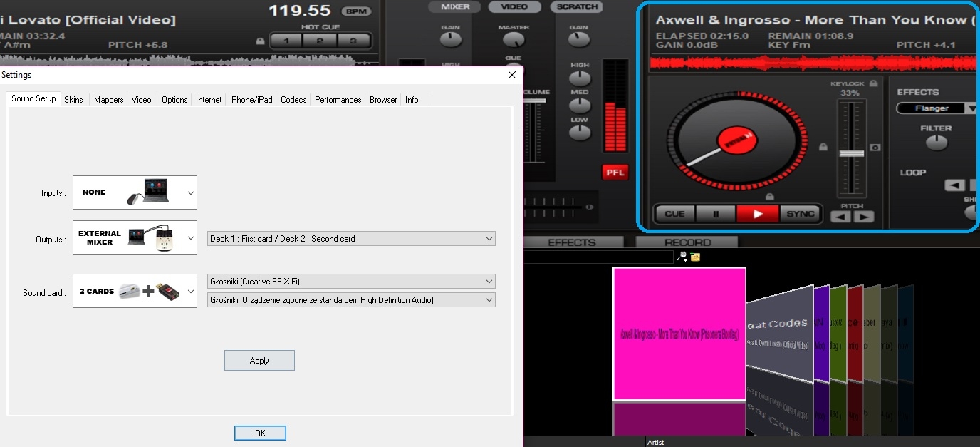Image resolution: width=980 pixels, height=447 pixels.
Task: Click the search options magnifier icon
Action: pos(682,257)
